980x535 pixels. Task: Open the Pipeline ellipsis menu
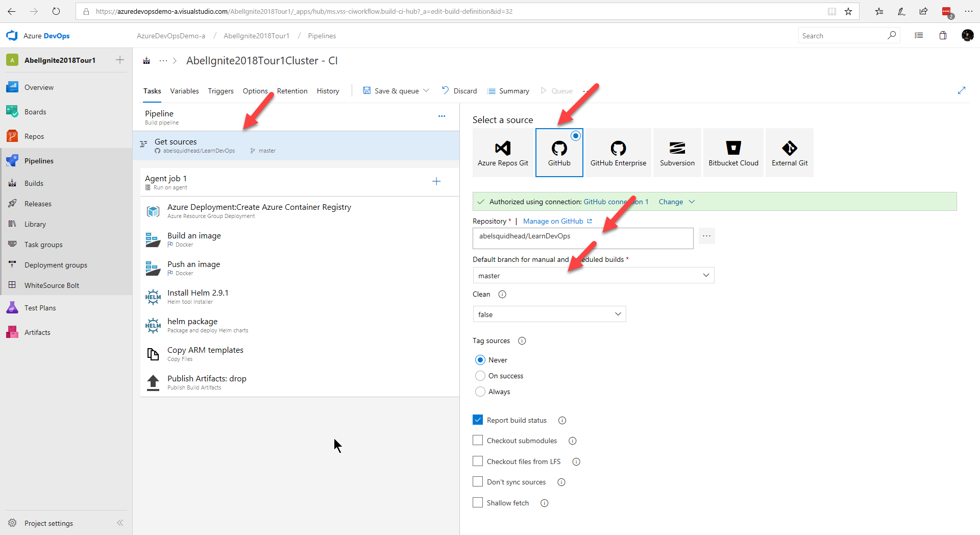442,116
